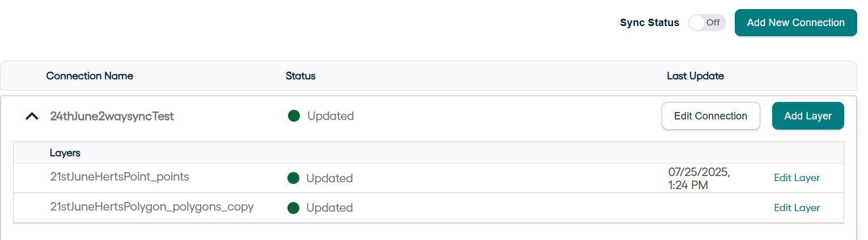Click green status dot for 21stJuneHertsPoint_points layer
This screenshot has height=240, width=868.
pyautogui.click(x=293, y=178)
